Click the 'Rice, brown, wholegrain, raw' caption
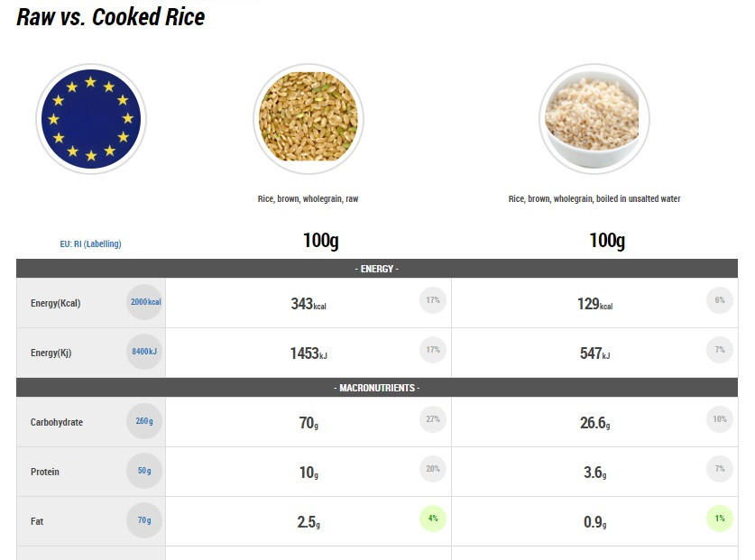The height and width of the screenshot is (560, 755). tap(308, 199)
